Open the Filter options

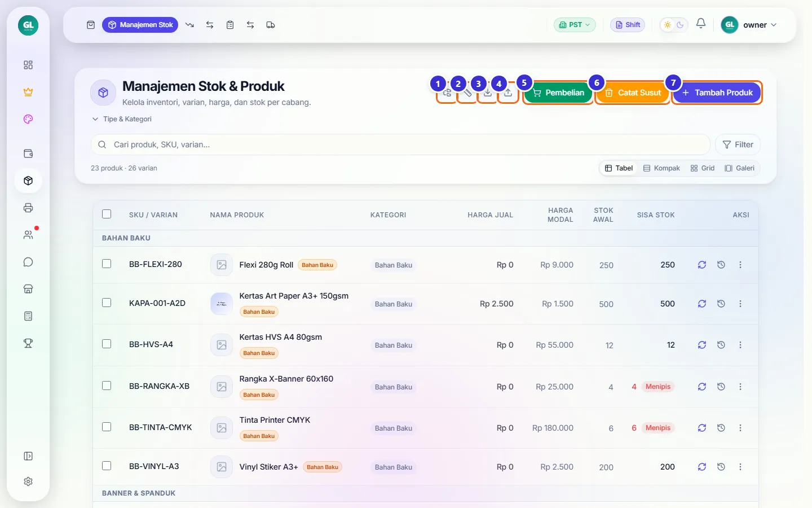(738, 144)
